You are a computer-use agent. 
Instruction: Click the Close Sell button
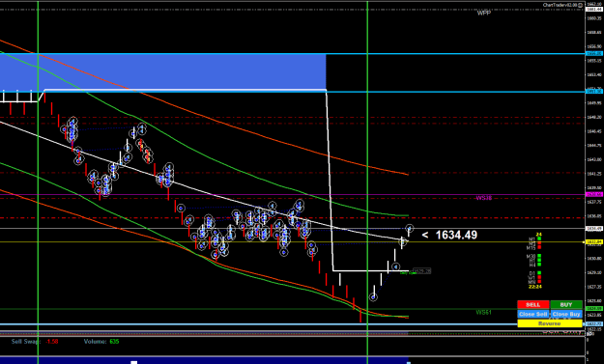pos(533,314)
